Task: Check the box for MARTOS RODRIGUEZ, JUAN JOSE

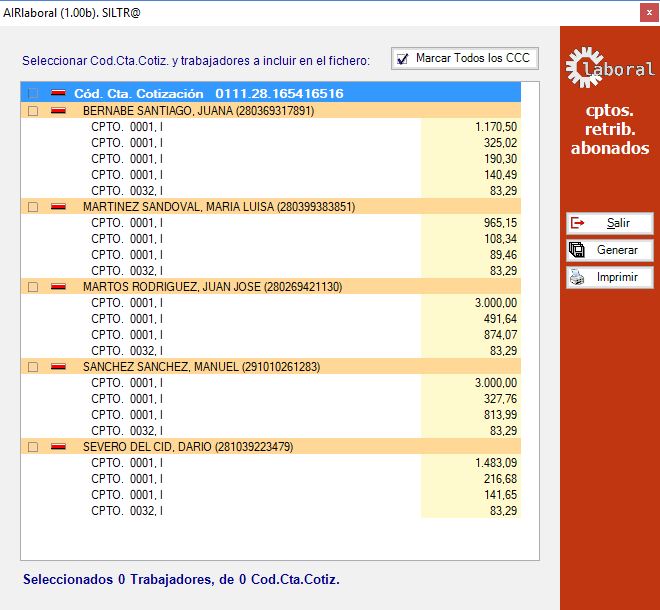Action: 33,287
